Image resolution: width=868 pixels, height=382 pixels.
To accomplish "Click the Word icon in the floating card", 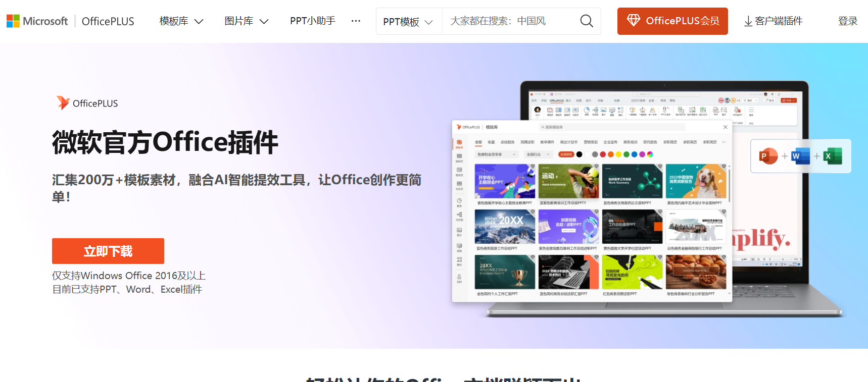I will (x=800, y=156).
